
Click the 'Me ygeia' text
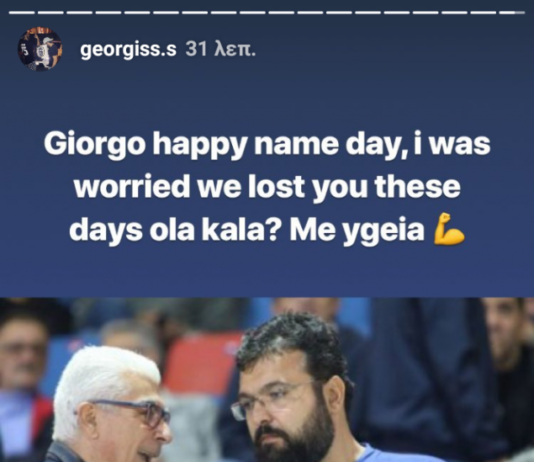point(357,232)
